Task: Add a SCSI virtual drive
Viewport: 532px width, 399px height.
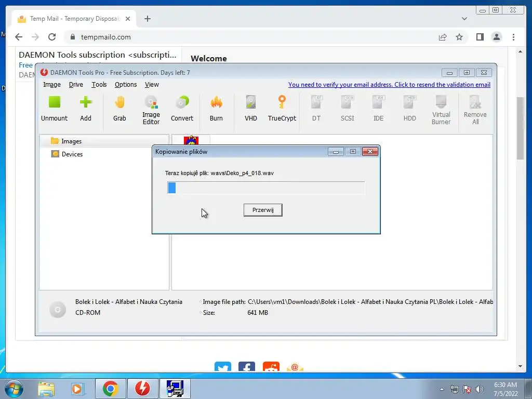Action: pyautogui.click(x=348, y=109)
